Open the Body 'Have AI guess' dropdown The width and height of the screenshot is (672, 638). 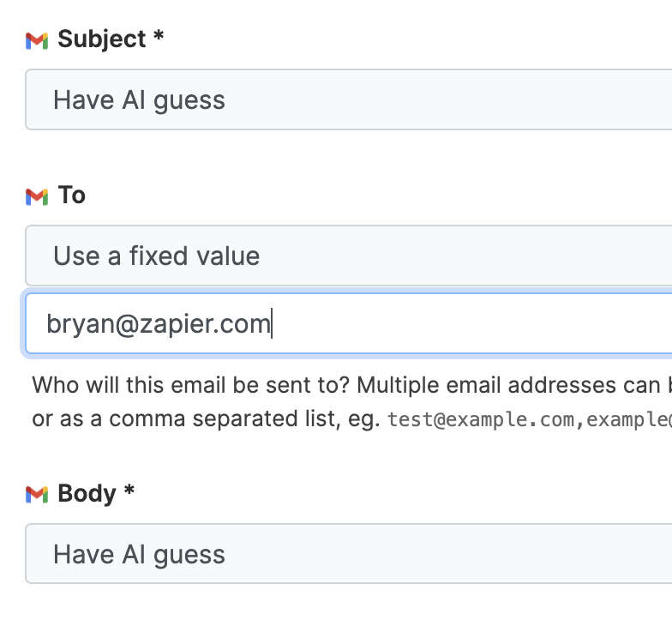tap(348, 554)
